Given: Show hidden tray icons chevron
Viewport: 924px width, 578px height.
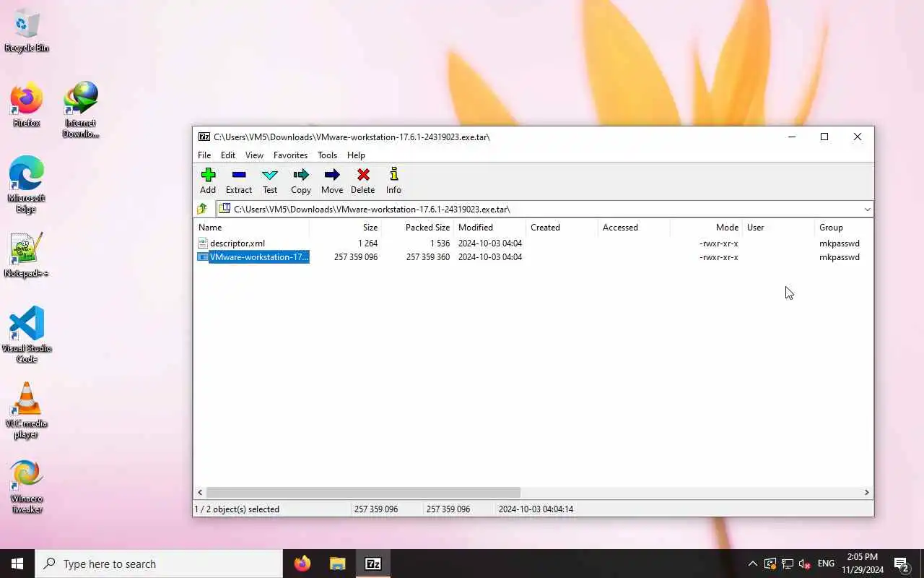Looking at the screenshot, I should coord(752,564).
